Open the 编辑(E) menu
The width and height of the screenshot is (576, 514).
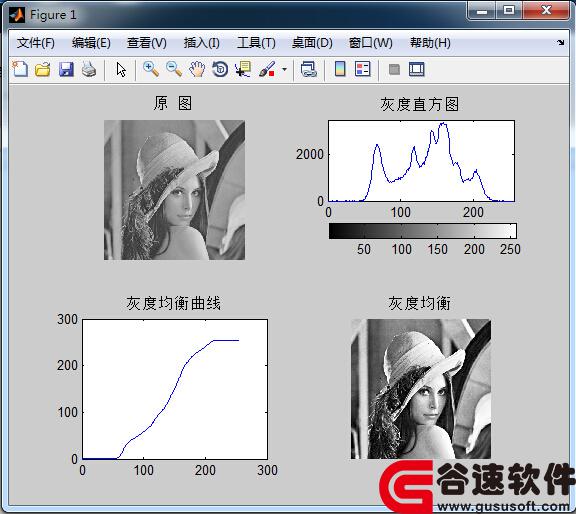(x=91, y=43)
